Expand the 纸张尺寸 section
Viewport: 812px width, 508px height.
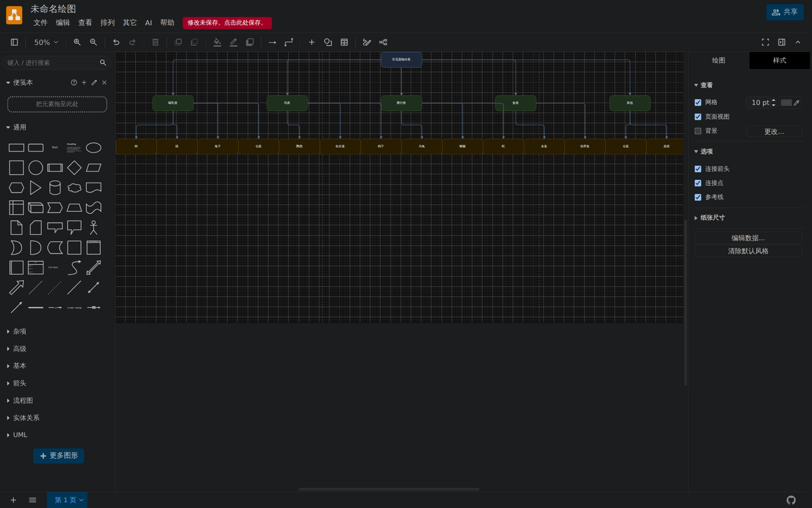point(713,217)
